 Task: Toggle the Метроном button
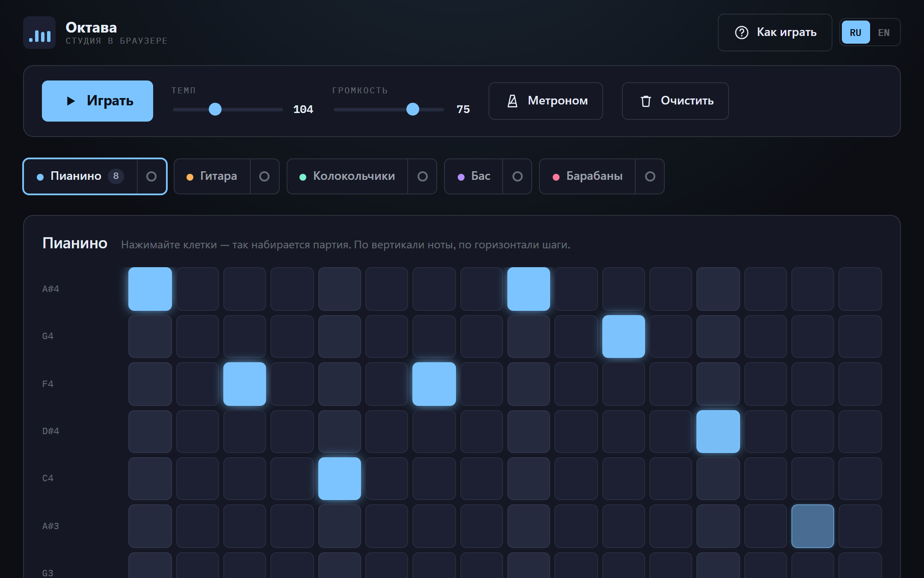tap(546, 101)
